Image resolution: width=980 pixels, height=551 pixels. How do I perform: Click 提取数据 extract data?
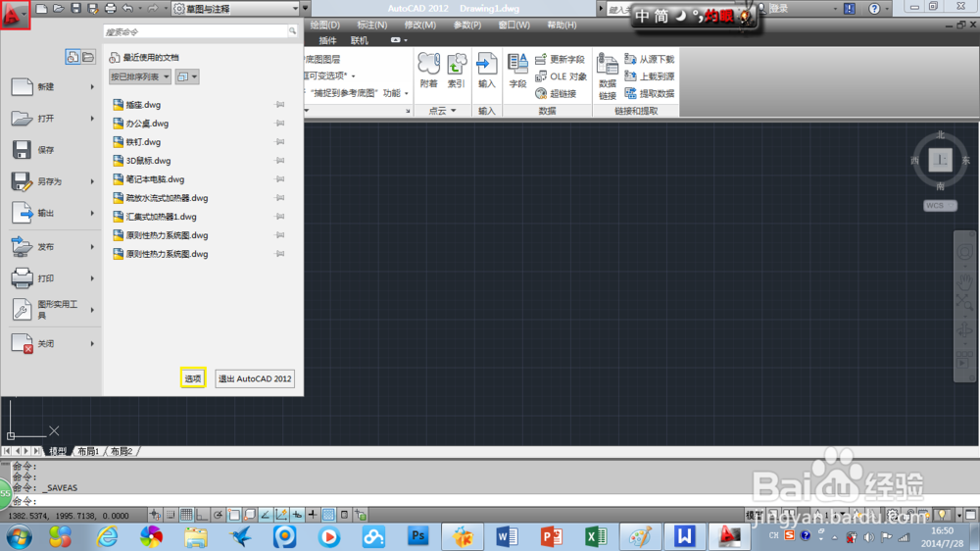click(650, 94)
